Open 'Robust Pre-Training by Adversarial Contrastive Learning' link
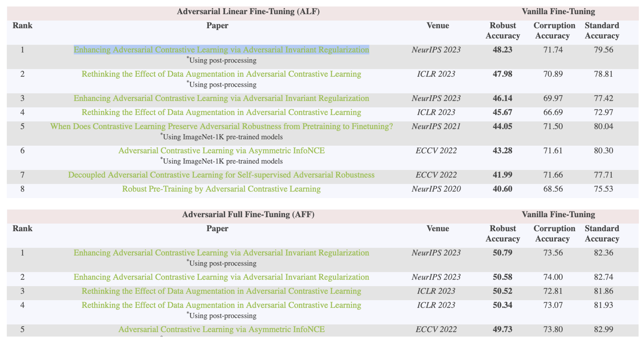The height and width of the screenshot is (340, 644). click(221, 189)
